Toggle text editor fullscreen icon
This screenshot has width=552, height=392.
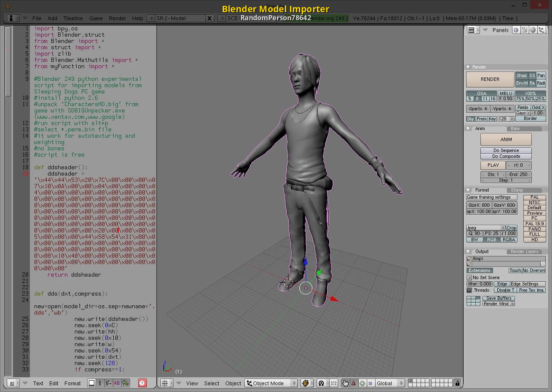click(91, 383)
